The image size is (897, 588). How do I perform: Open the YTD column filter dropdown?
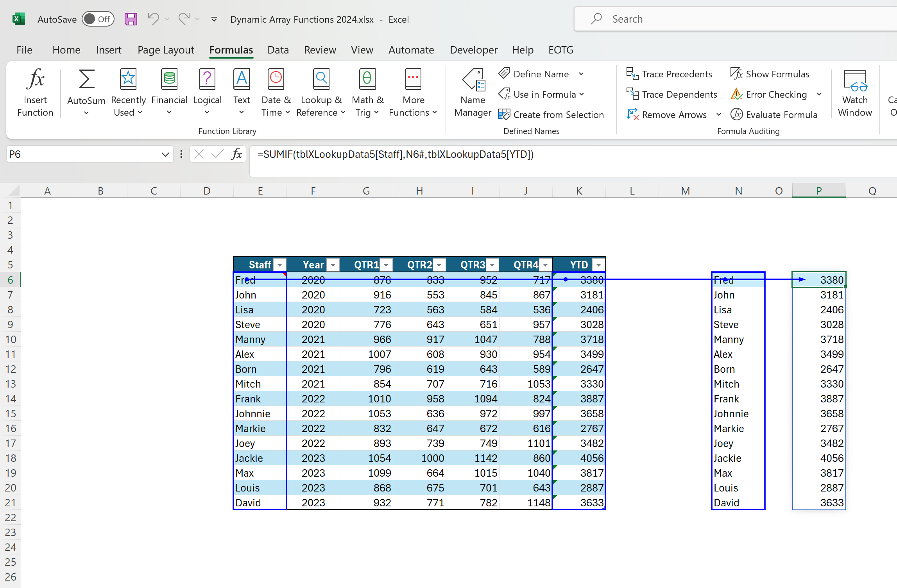pos(598,265)
